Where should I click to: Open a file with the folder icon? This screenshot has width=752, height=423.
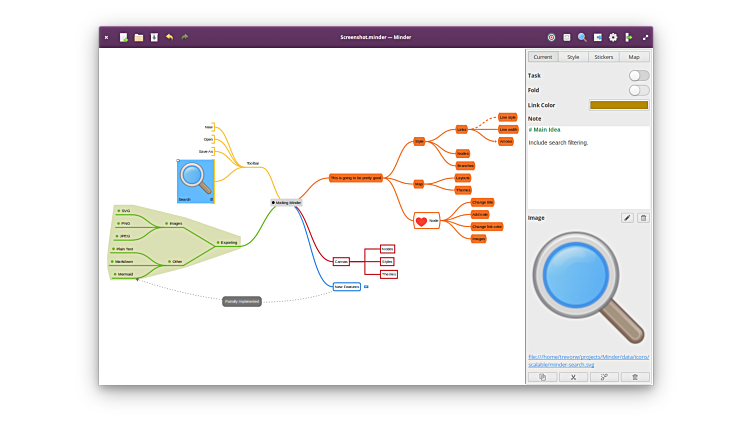coord(139,37)
